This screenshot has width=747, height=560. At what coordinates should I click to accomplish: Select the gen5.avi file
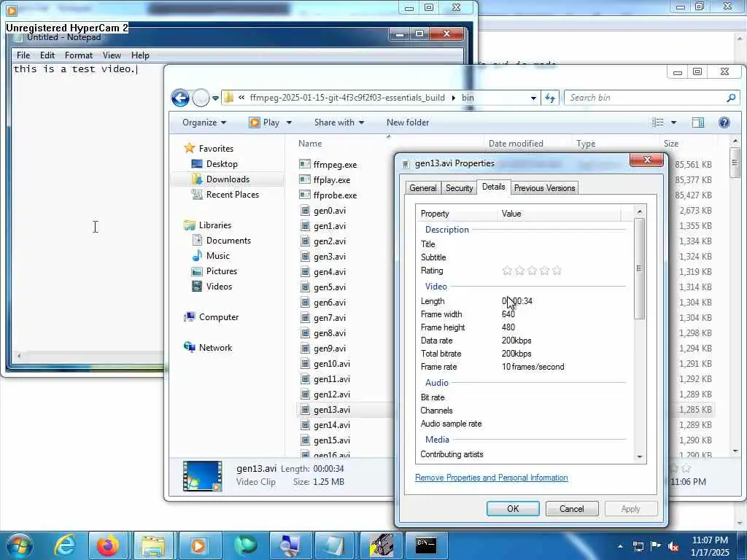(330, 287)
